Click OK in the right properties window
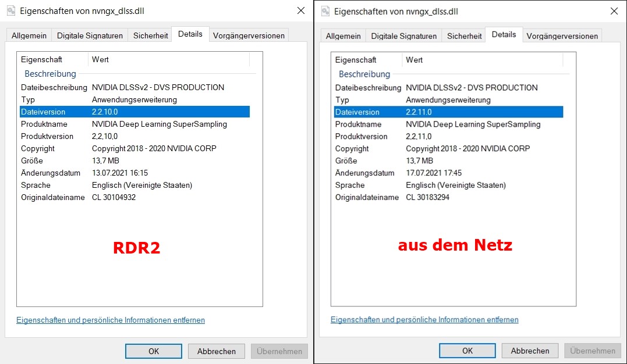This screenshot has width=627, height=364. pyautogui.click(x=467, y=351)
